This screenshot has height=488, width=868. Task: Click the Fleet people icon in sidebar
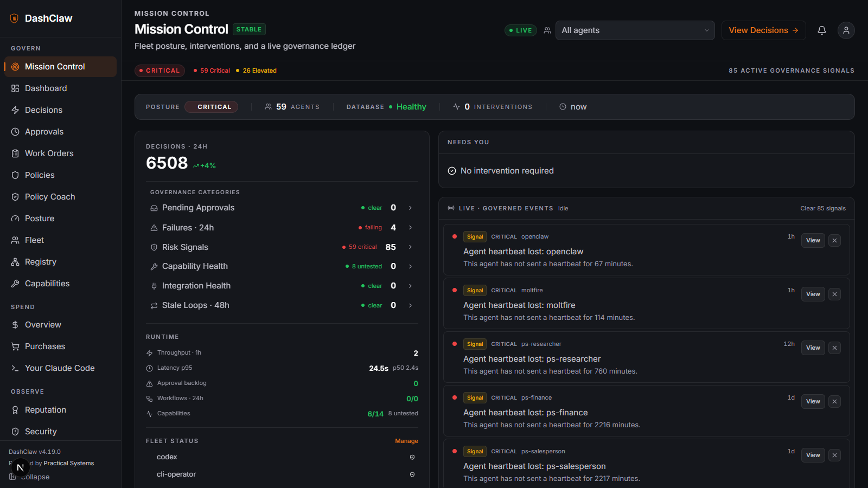(x=15, y=240)
